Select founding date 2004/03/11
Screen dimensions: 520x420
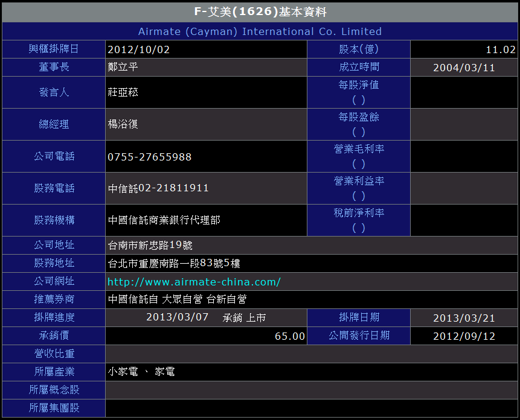tap(464, 68)
